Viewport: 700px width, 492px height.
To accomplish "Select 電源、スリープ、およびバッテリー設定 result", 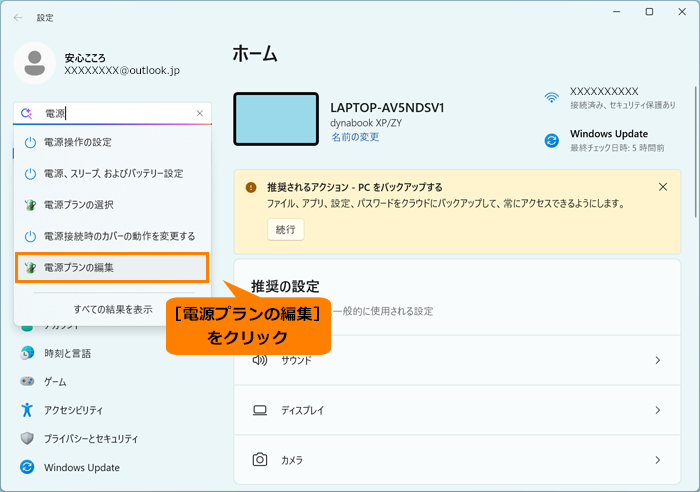I will click(112, 174).
